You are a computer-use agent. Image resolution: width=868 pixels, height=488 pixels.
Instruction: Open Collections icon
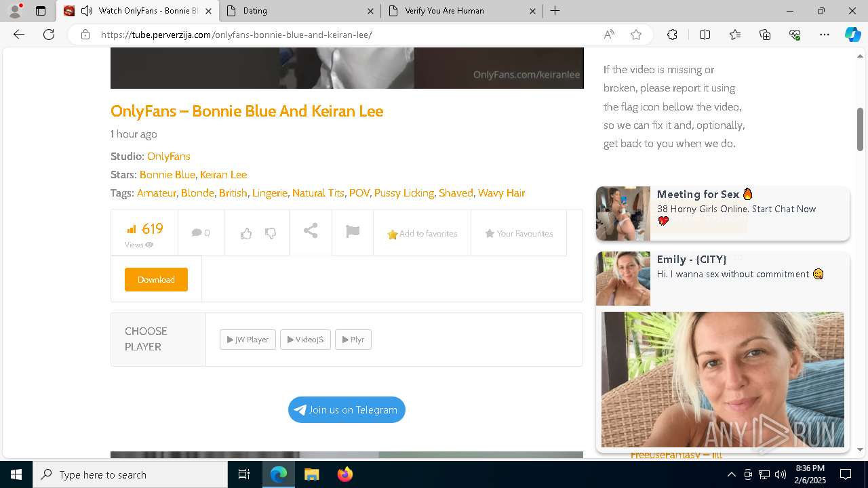[765, 35]
